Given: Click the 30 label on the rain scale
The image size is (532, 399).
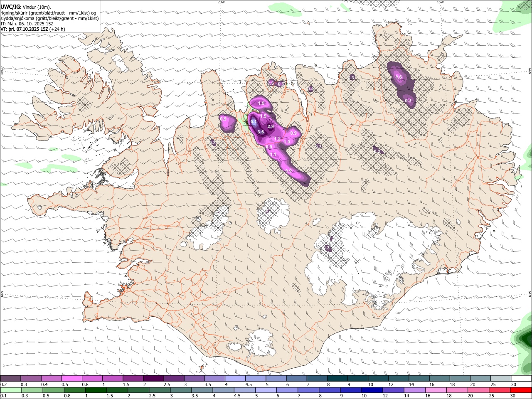Looking at the screenshot, I should (x=512, y=395).
